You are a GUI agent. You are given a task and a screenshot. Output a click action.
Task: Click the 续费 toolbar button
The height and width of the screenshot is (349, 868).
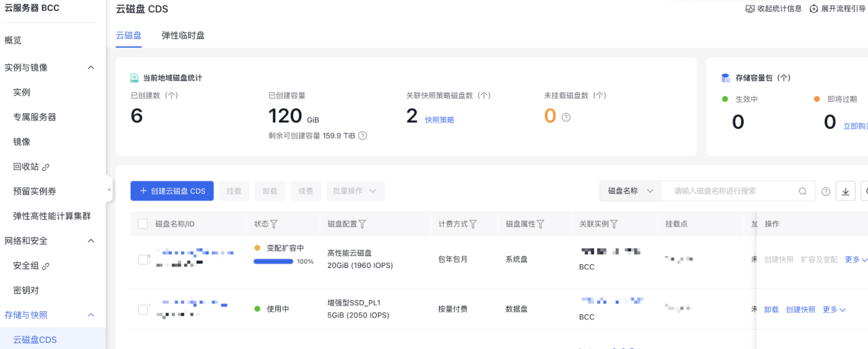point(306,191)
